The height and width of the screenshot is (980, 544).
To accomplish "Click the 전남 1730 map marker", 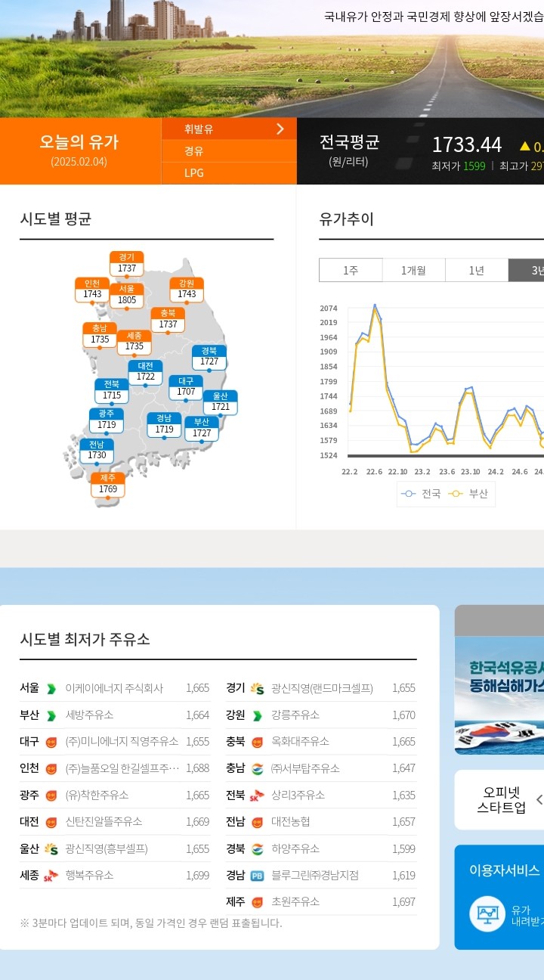I will [x=97, y=451].
